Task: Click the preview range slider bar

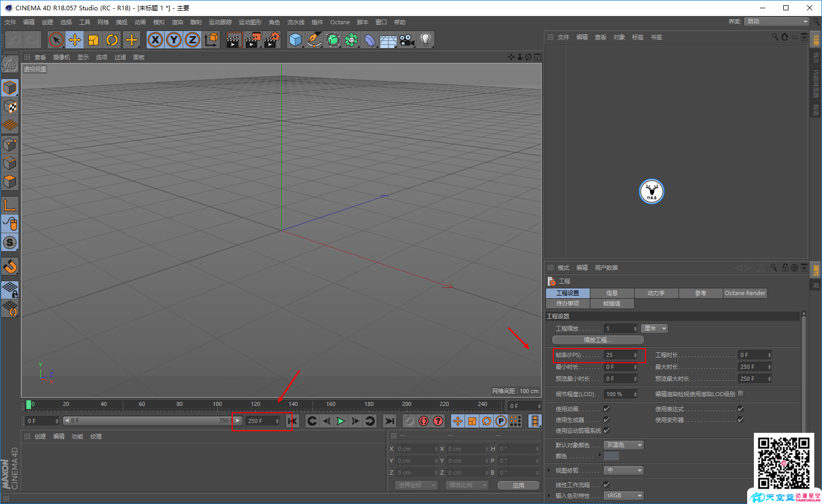Action: coord(152,421)
